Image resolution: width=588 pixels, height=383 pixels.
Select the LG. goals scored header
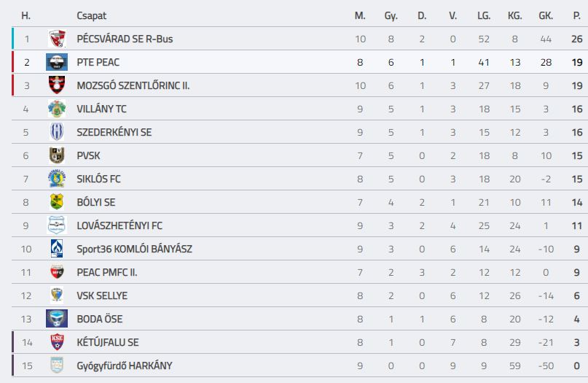484,16
